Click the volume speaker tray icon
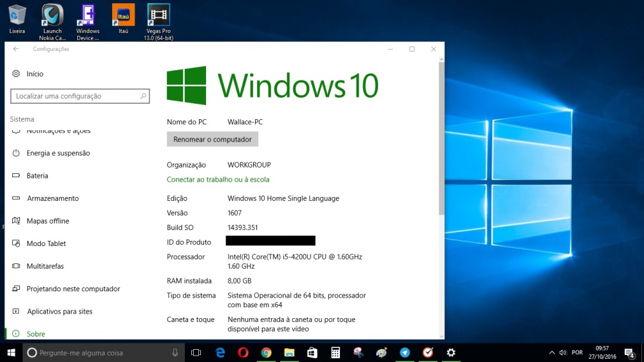This screenshot has height=362, width=644. [563, 352]
